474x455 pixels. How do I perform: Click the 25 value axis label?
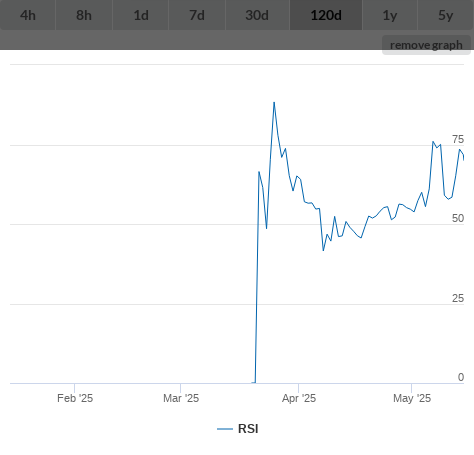tap(458, 298)
